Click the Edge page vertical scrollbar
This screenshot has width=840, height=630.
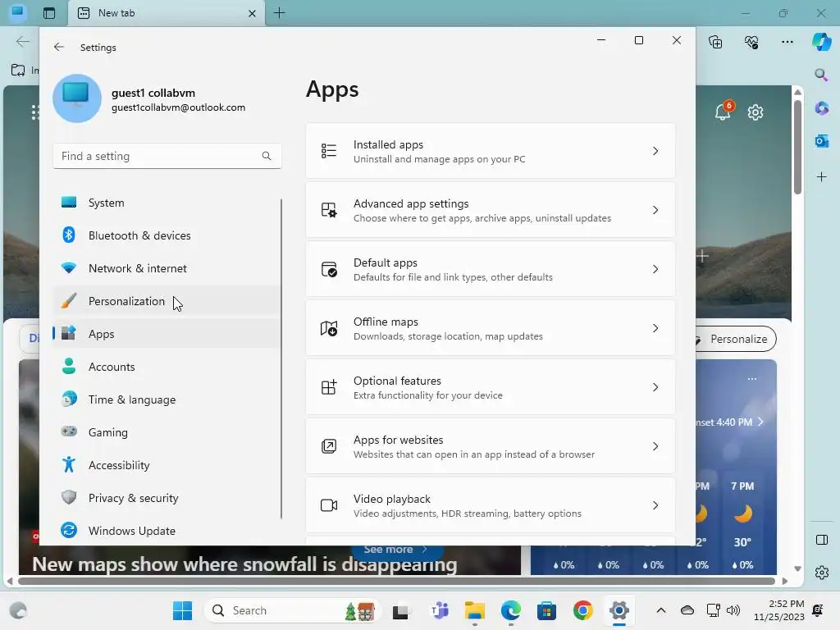pyautogui.click(x=797, y=146)
